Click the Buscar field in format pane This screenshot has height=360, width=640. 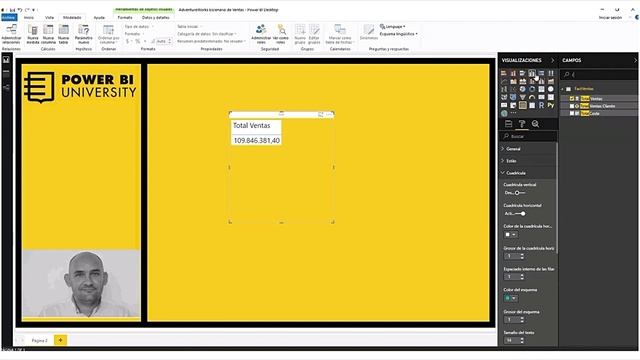pos(529,136)
